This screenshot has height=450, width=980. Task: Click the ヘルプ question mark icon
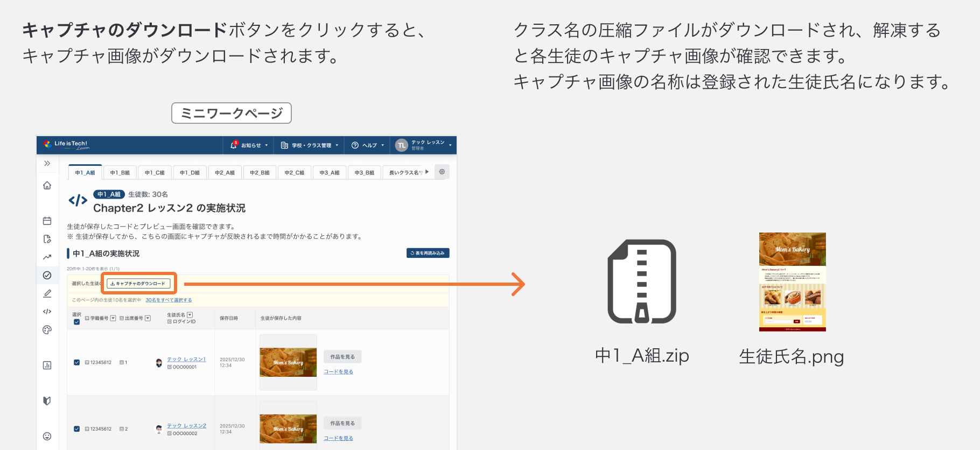pyautogui.click(x=355, y=145)
